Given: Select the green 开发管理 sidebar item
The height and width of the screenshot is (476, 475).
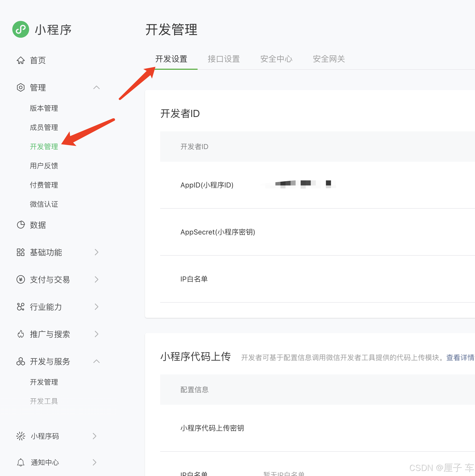Looking at the screenshot, I should tap(44, 147).
